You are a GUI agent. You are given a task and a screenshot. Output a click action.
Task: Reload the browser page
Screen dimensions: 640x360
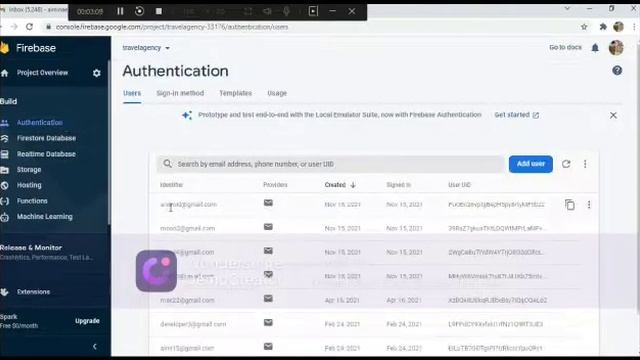[x=29, y=27]
